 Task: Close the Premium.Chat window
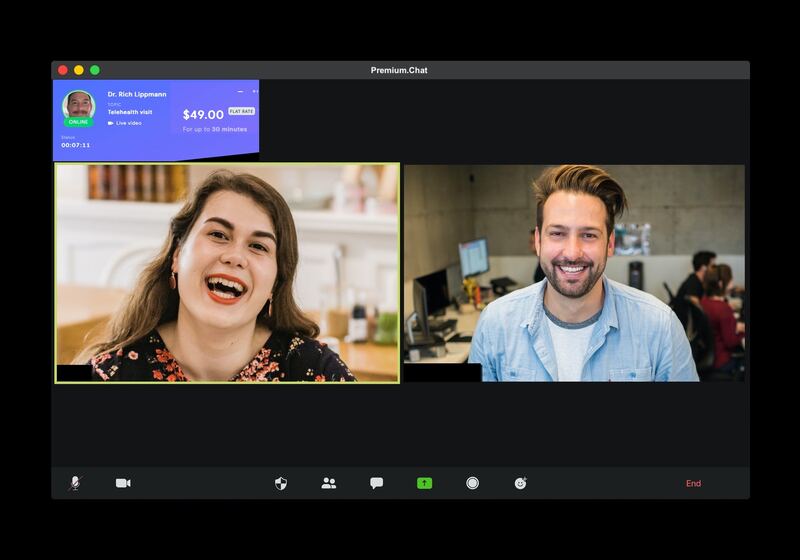coord(63,70)
